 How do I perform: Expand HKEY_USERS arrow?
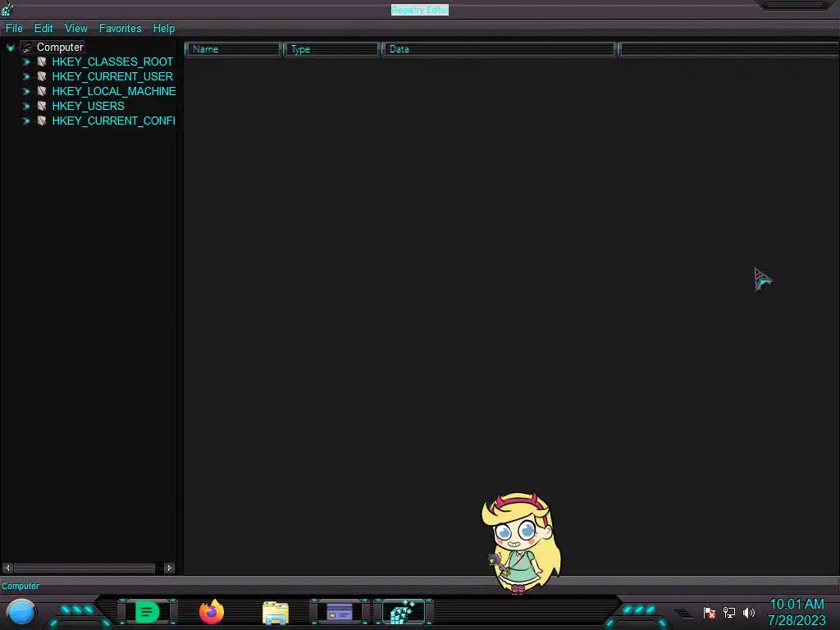(x=25, y=106)
